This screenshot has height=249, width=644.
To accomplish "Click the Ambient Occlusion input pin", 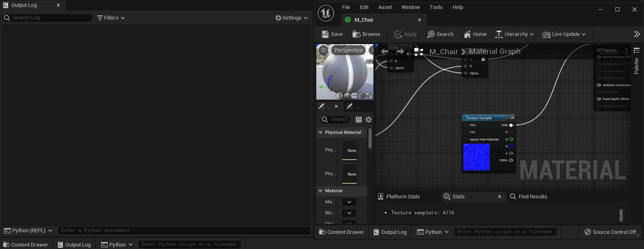I will click(599, 85).
